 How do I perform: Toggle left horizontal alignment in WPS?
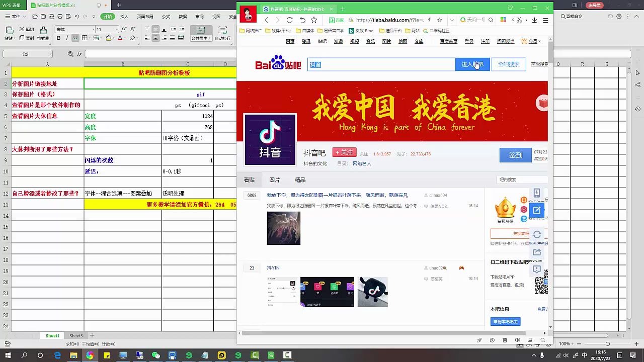coord(147,38)
